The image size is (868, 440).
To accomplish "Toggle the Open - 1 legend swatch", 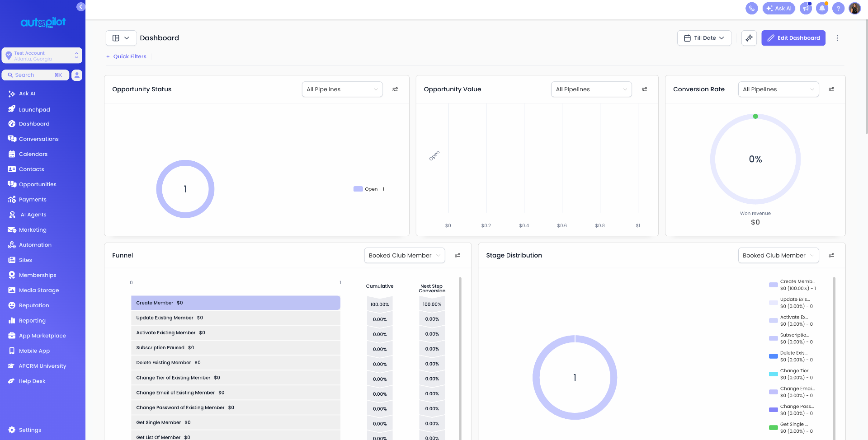I will (x=358, y=189).
